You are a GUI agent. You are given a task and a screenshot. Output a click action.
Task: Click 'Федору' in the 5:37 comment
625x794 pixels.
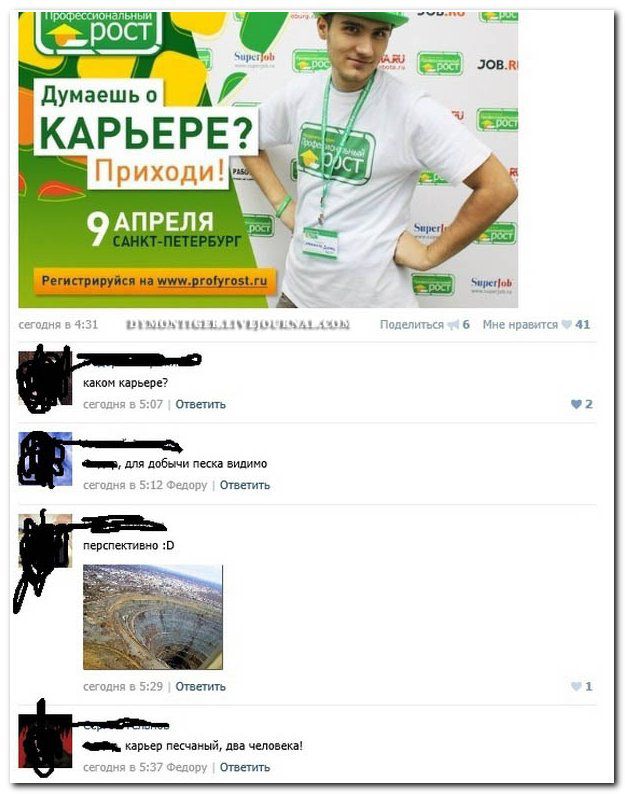(187, 768)
